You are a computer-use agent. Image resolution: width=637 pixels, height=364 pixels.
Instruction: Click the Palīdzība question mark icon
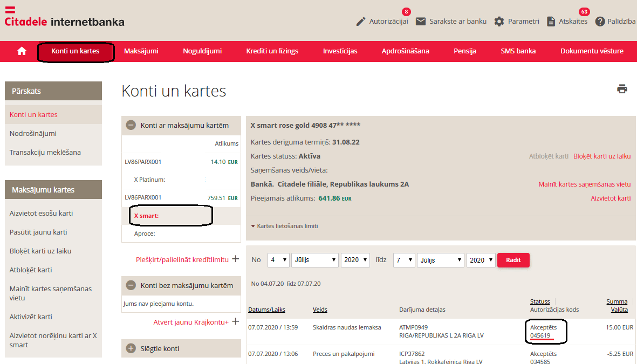600,22
